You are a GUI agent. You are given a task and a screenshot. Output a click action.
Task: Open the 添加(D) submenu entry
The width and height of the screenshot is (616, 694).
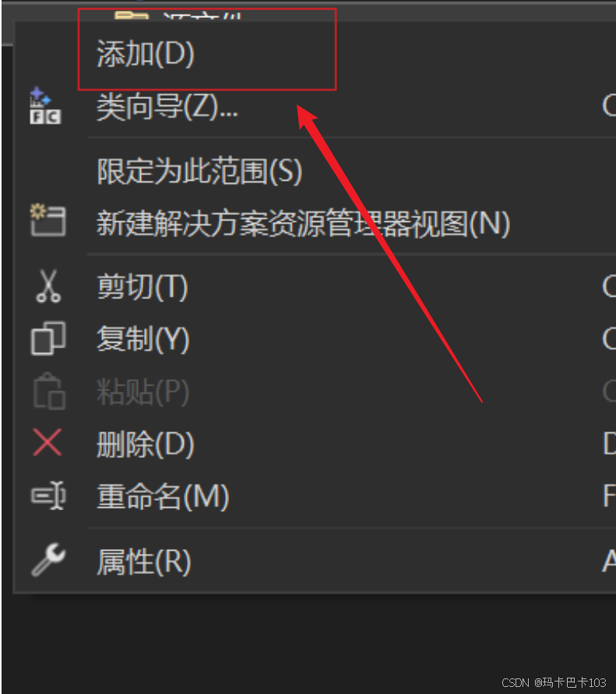[x=145, y=54]
